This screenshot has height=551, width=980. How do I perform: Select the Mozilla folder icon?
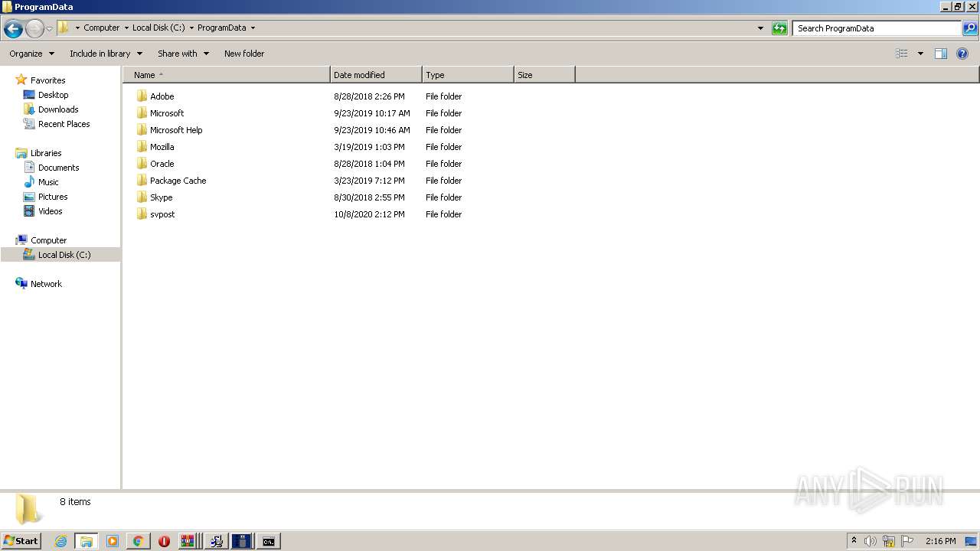(x=142, y=147)
